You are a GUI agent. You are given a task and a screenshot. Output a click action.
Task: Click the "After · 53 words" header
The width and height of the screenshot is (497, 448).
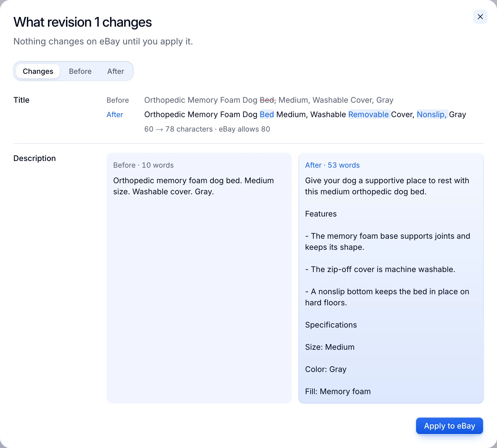(332, 165)
